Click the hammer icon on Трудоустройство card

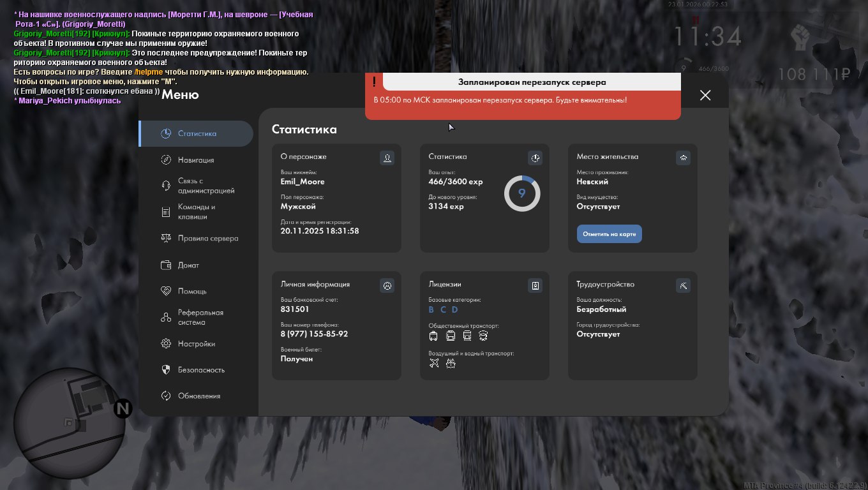[683, 286]
